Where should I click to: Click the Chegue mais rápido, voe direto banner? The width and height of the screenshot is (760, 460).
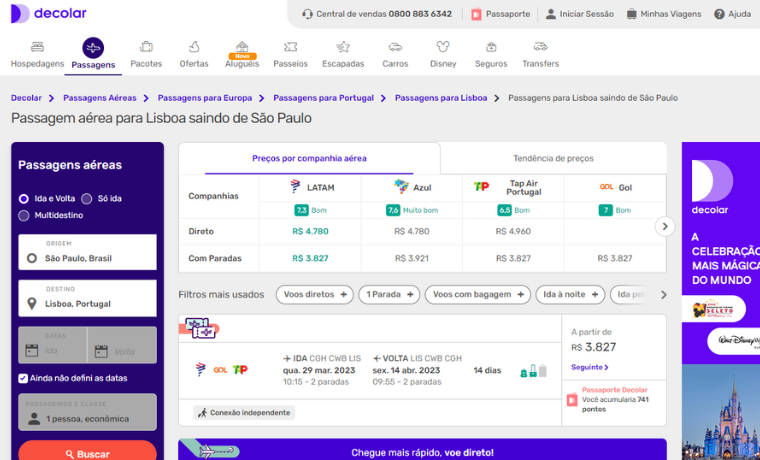point(422,450)
